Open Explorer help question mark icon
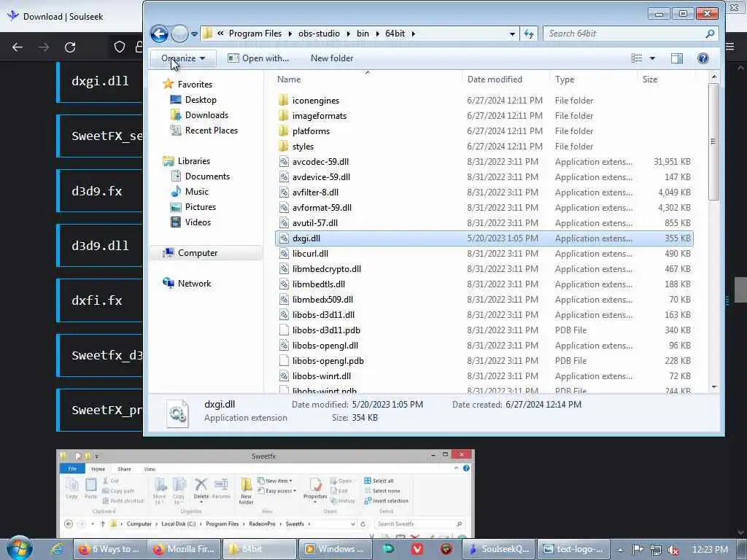The image size is (747, 560). pyautogui.click(x=703, y=58)
